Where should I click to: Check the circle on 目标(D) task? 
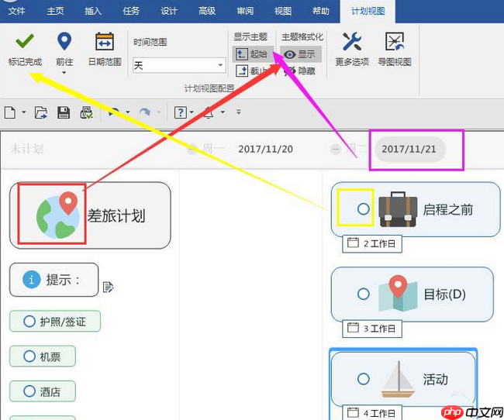363,294
